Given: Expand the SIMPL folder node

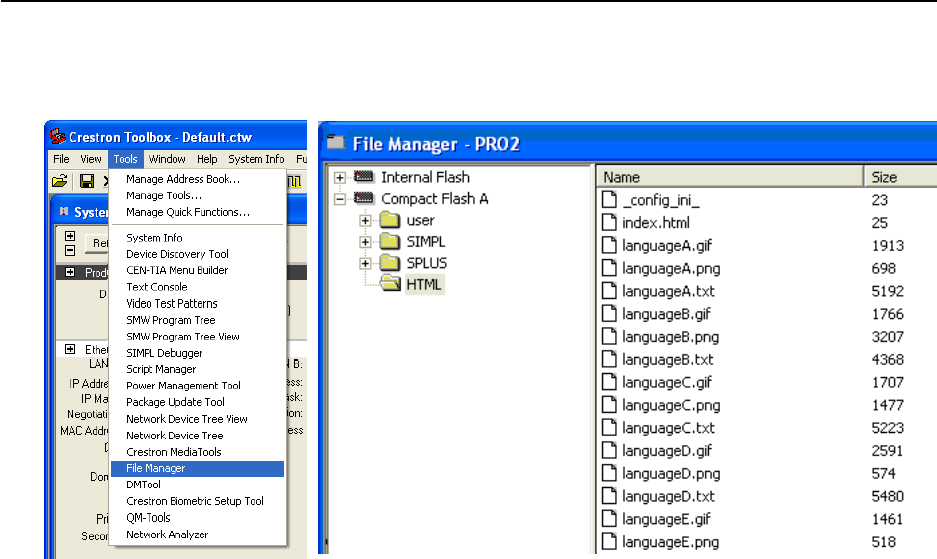Looking at the screenshot, I should [x=365, y=242].
